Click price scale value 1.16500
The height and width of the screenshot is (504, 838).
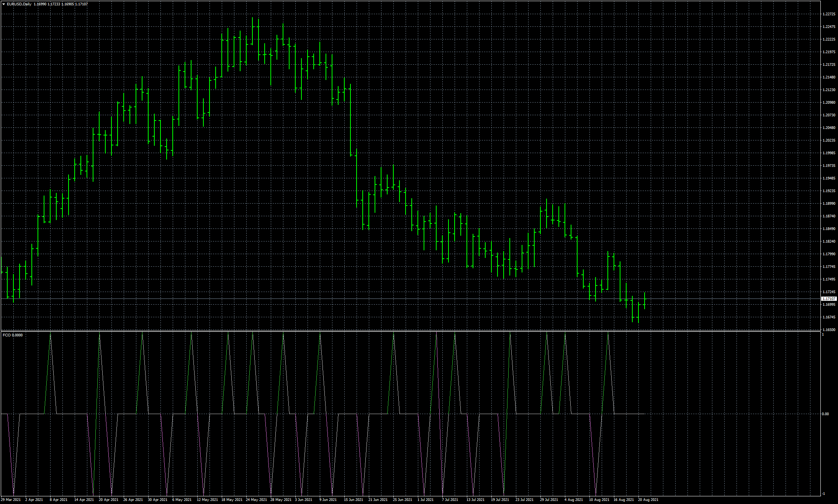[x=829, y=330]
